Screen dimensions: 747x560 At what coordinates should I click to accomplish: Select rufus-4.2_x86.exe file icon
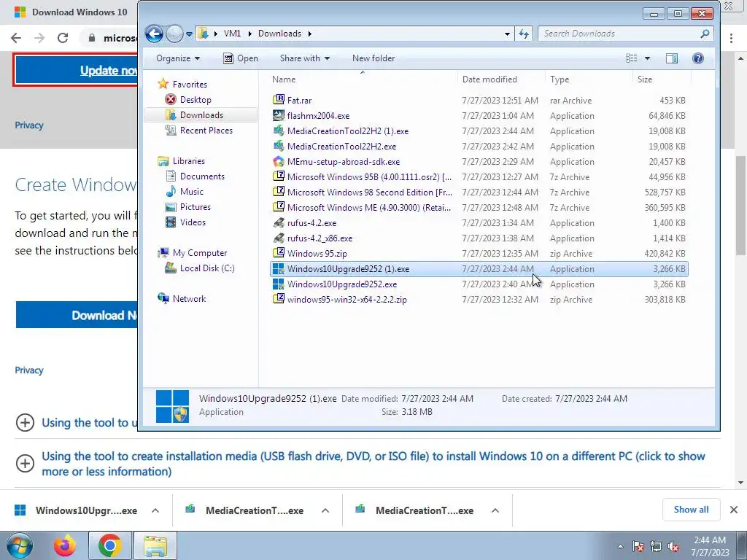pyautogui.click(x=278, y=238)
